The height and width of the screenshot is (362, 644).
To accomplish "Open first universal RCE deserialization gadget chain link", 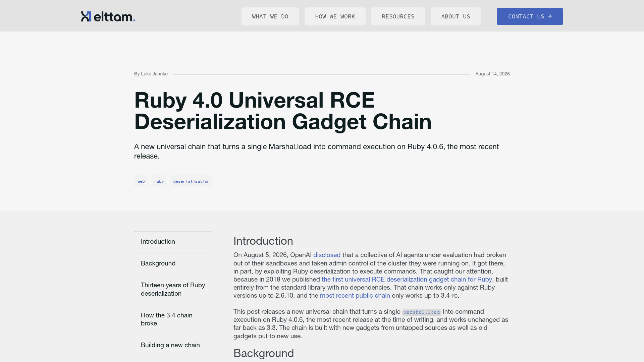I will coord(407,280).
